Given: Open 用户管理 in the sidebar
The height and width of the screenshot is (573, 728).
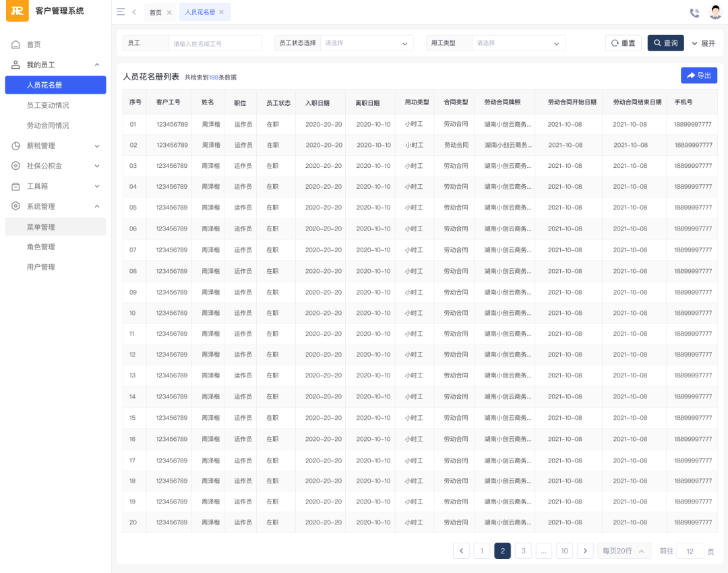Looking at the screenshot, I should 41,268.
